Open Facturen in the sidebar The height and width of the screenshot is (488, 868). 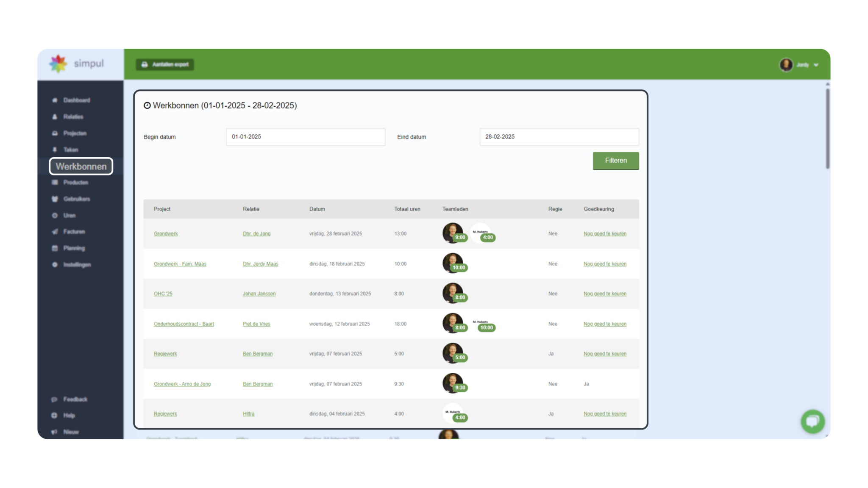coord(74,232)
